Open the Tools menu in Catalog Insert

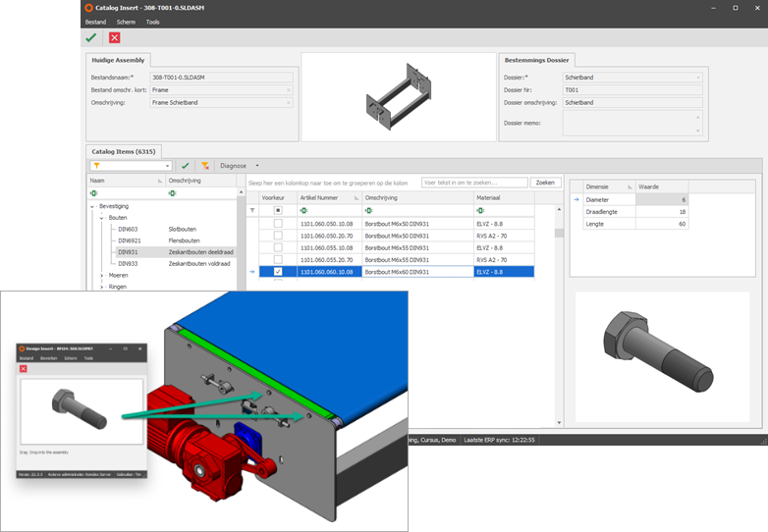[x=152, y=21]
